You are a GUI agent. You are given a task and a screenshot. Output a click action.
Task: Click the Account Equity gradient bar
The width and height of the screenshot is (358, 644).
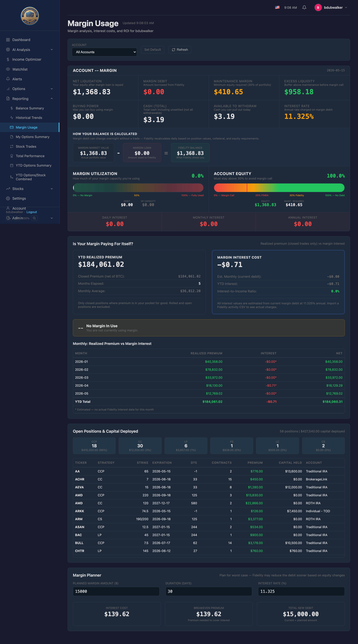point(279,188)
